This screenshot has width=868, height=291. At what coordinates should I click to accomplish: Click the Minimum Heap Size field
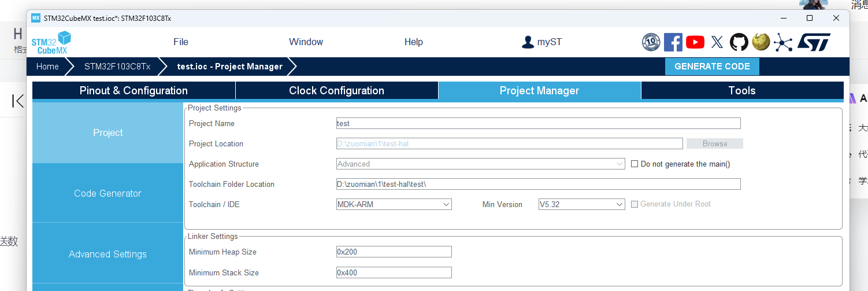(x=394, y=252)
